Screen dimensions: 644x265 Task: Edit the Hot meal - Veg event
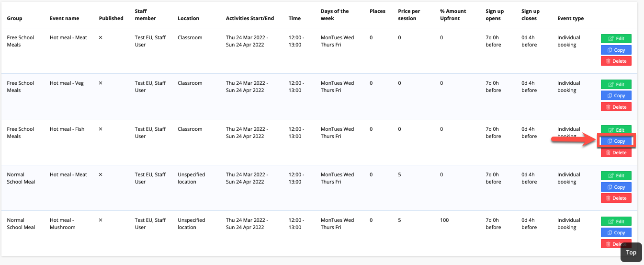(616, 84)
